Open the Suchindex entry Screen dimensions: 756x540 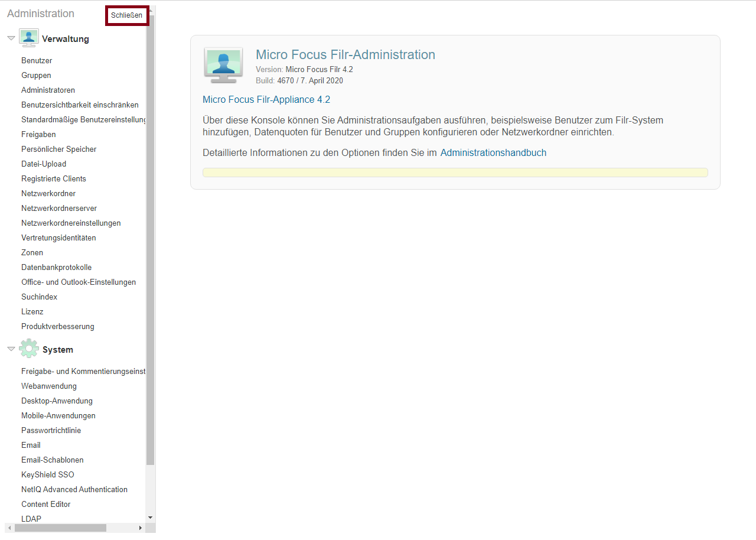point(39,297)
